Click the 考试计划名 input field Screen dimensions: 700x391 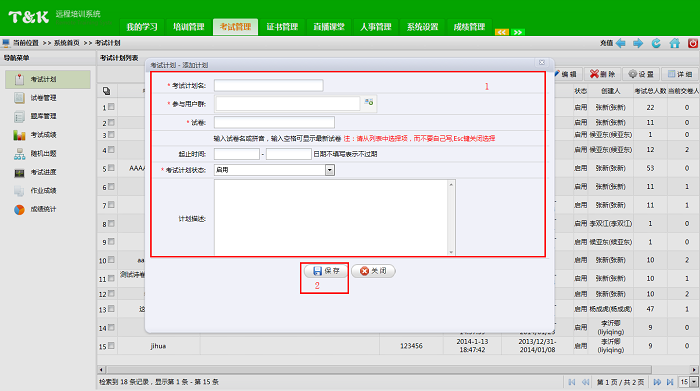pos(269,85)
